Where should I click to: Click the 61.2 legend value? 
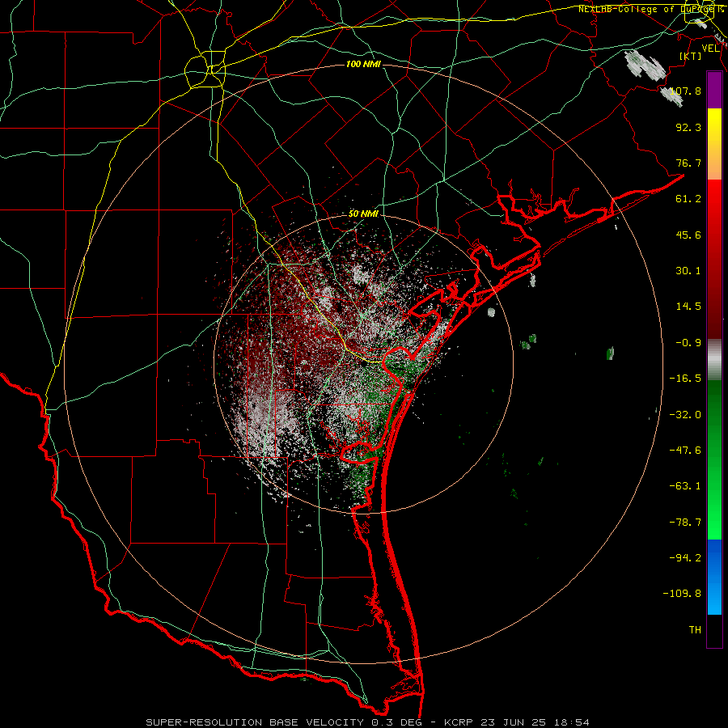[688, 199]
